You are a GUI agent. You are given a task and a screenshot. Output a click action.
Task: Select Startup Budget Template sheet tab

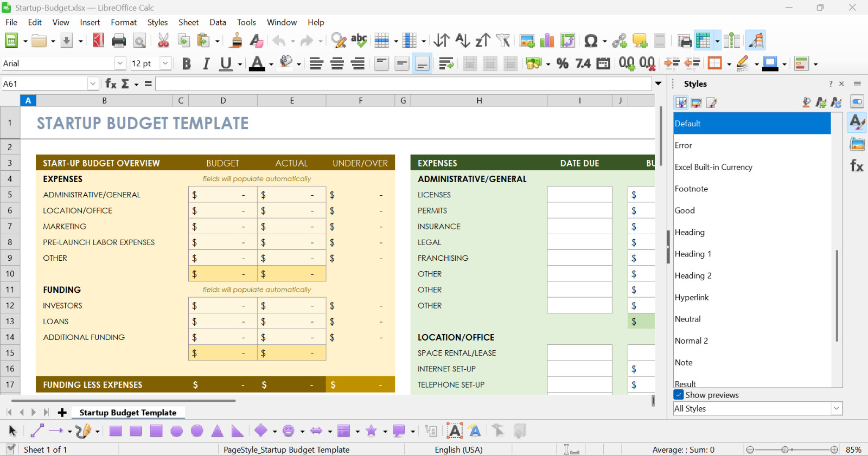pos(128,413)
